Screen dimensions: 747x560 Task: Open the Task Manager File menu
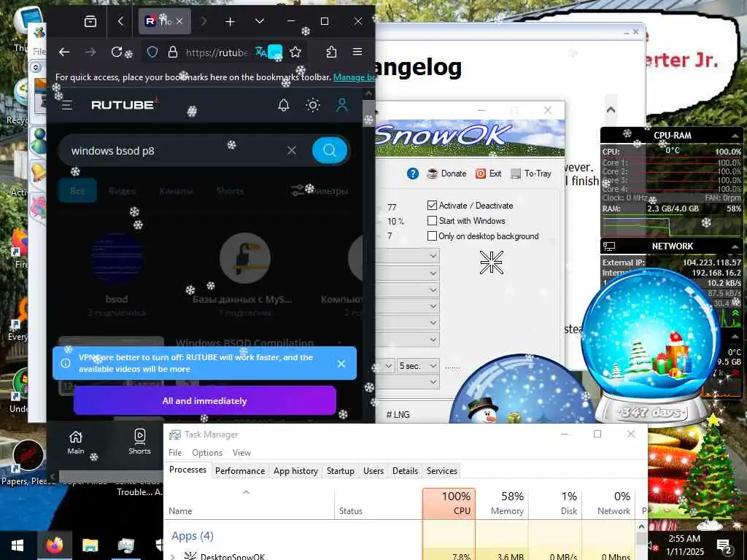pyautogui.click(x=175, y=453)
